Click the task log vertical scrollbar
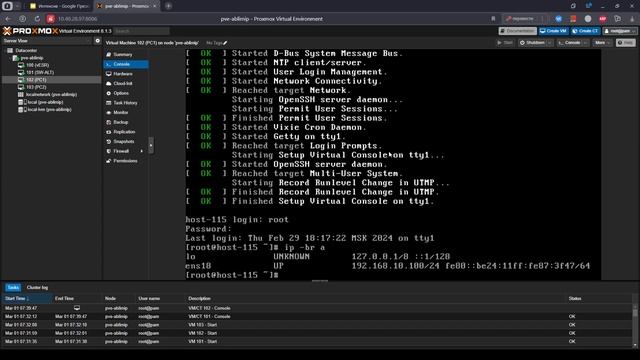This screenshot has height=360, width=640. (x=635, y=325)
